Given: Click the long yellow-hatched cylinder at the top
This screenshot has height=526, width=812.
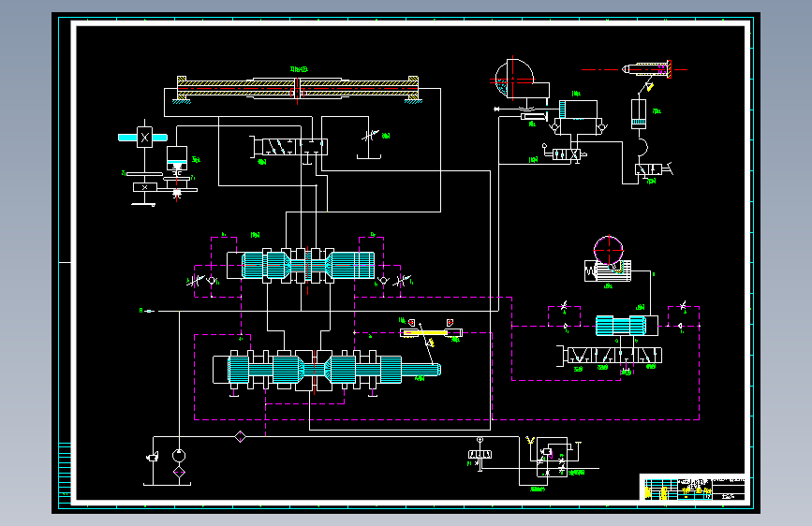Looking at the screenshot, I should click(298, 89).
